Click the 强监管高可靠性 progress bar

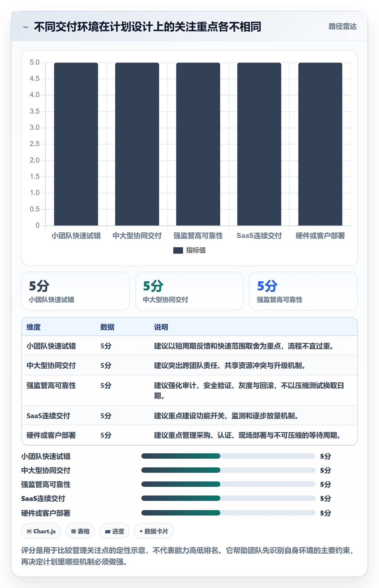(x=228, y=484)
